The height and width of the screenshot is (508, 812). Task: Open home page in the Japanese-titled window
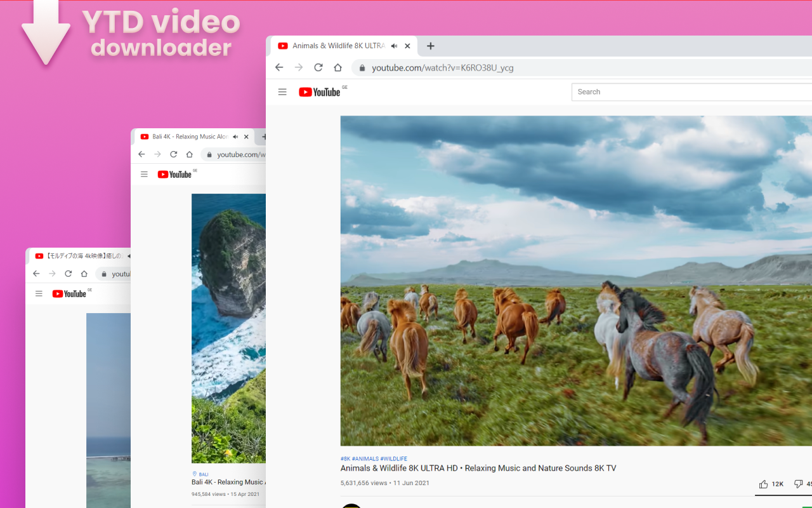pos(84,274)
